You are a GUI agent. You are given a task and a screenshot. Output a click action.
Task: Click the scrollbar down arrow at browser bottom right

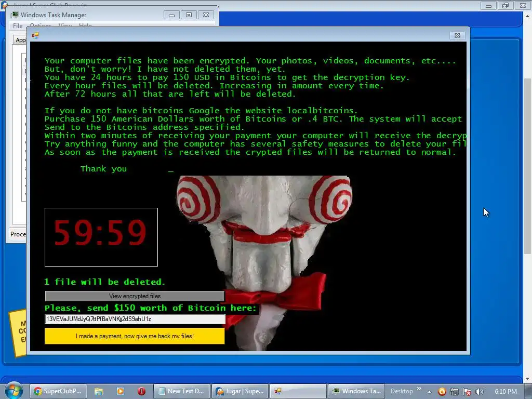(x=527, y=378)
